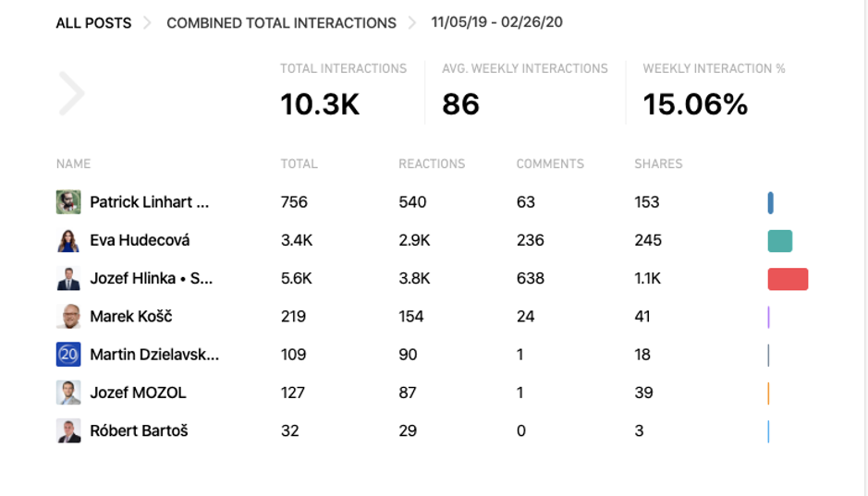
Task: Sort by the Shares column header
Action: (x=658, y=163)
